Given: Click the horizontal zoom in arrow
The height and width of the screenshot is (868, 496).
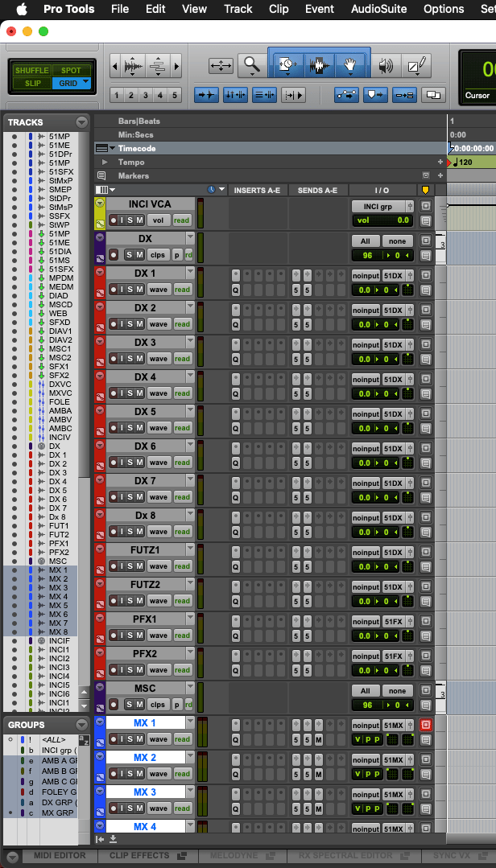Looking at the screenshot, I should (177, 67).
